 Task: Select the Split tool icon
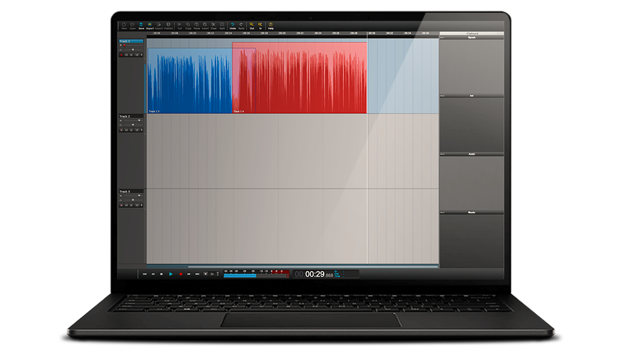(223, 25)
